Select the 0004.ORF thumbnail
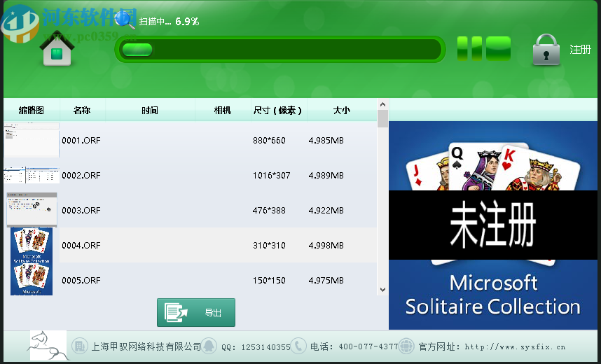Image resolution: width=601 pixels, height=364 pixels. point(32,245)
